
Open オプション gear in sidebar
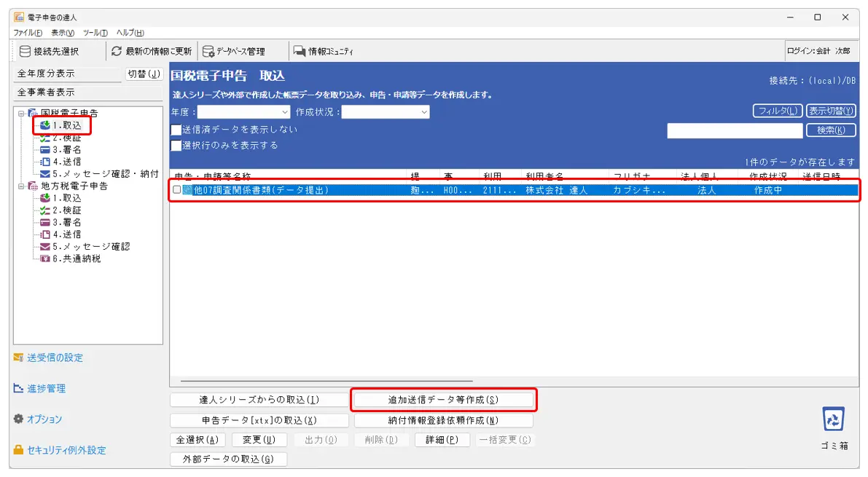coord(19,419)
